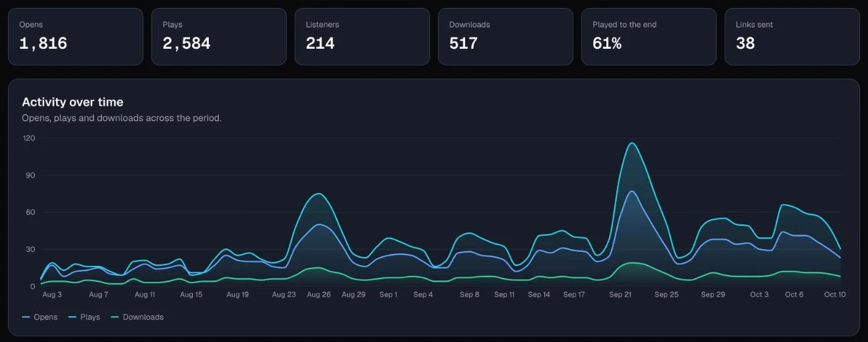Open the Opens stat card
The width and height of the screenshot is (868, 342).
[75, 37]
